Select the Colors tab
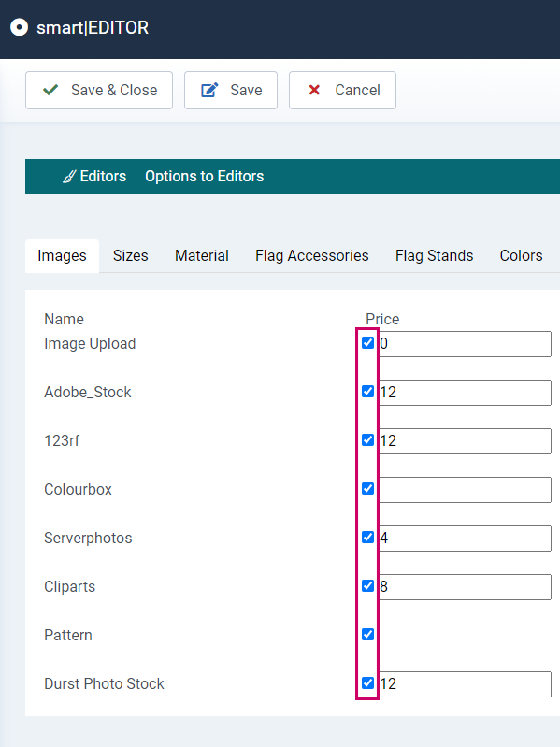 click(x=521, y=256)
